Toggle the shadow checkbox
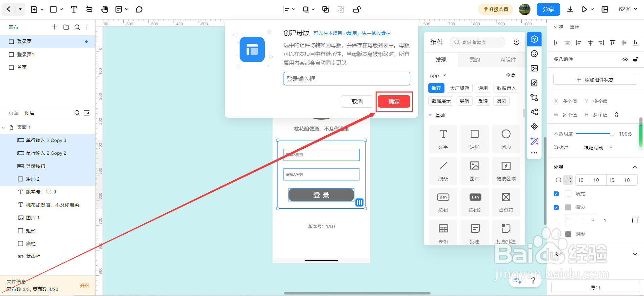Image resolution: width=644 pixels, height=296 pixels. click(556, 234)
